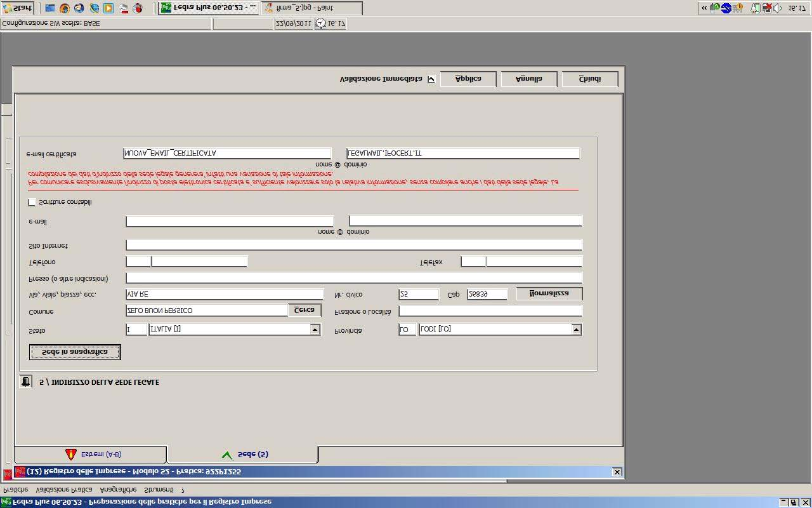The height and width of the screenshot is (508, 812).
Task: Click the Chiudi button
Action: tap(590, 79)
